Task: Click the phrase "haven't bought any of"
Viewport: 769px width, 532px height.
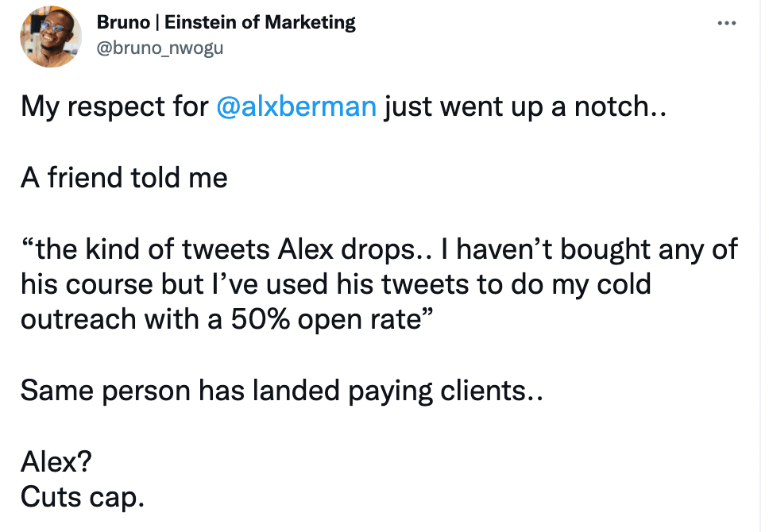Action: (x=597, y=249)
